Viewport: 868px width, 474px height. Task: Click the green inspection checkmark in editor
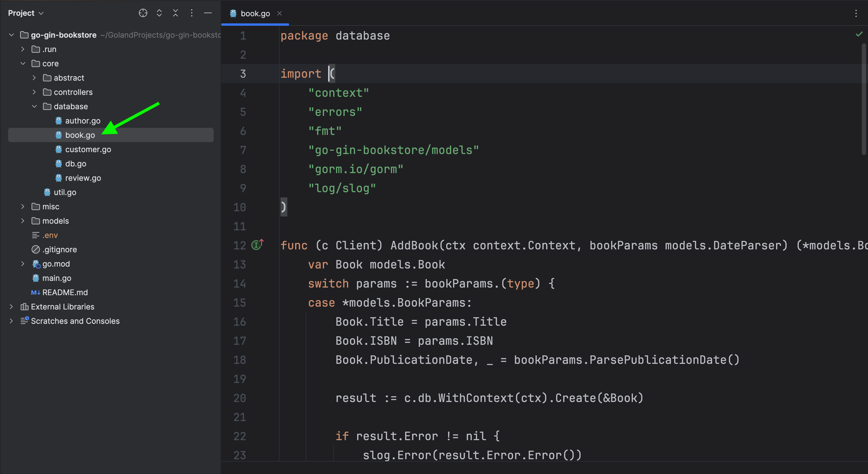pos(859,34)
